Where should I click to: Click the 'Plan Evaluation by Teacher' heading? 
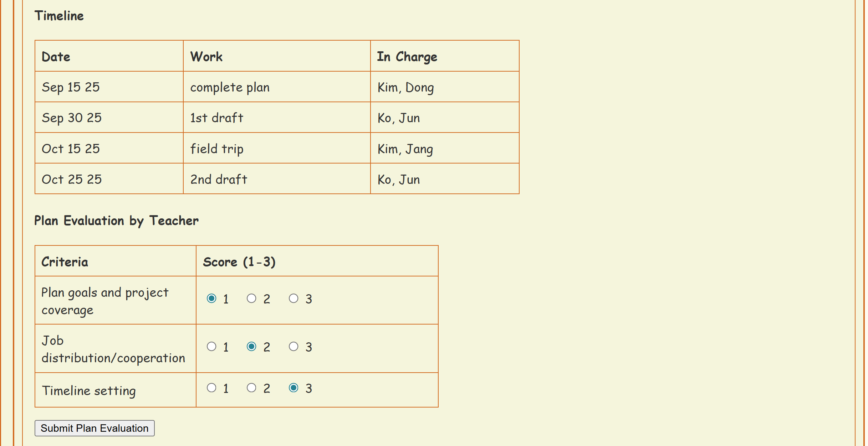(116, 221)
